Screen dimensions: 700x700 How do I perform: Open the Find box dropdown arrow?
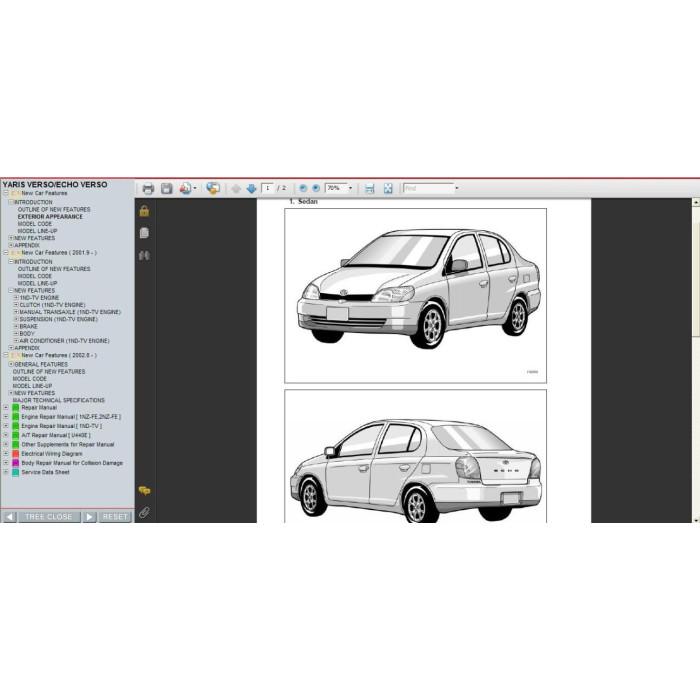click(457, 188)
